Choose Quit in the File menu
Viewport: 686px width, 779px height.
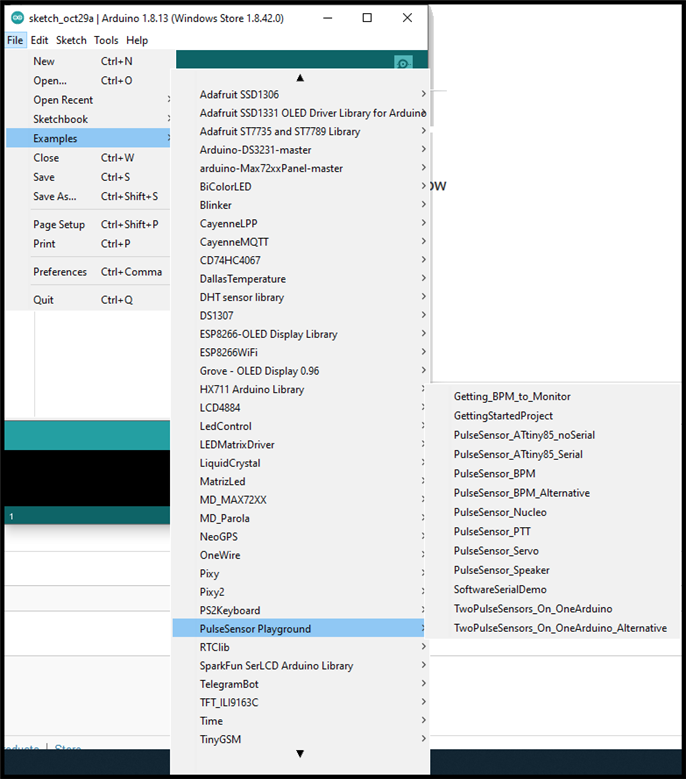[88, 300]
